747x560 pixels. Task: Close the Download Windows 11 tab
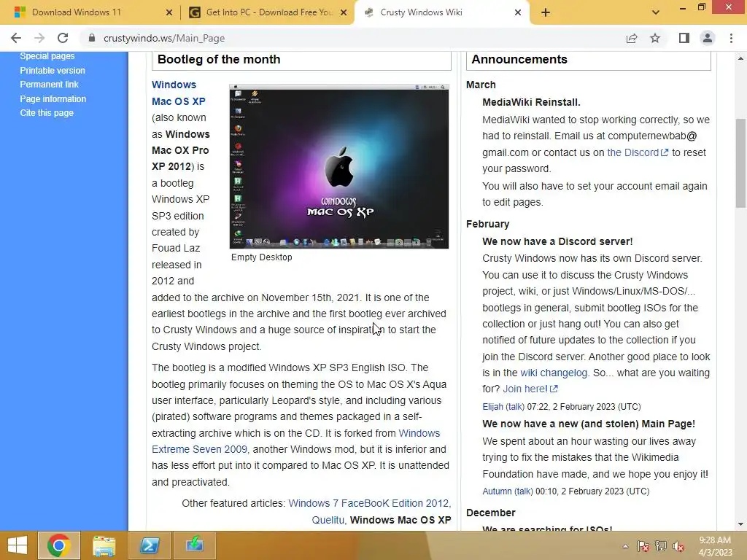pos(169,12)
